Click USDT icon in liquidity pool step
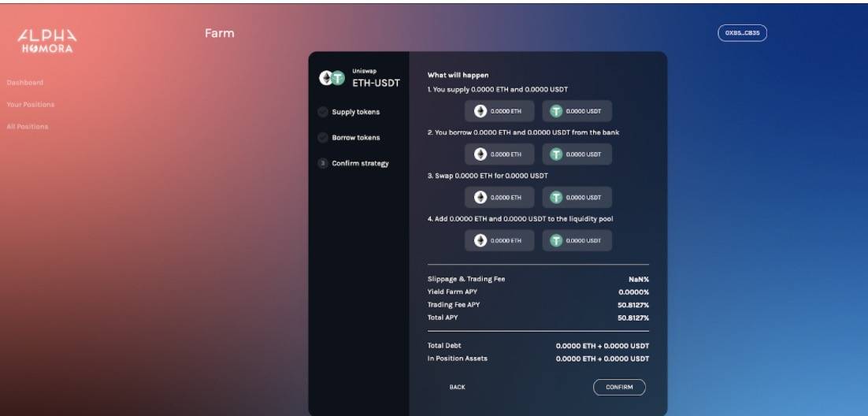Image resolution: width=868 pixels, height=416 pixels. pos(556,240)
